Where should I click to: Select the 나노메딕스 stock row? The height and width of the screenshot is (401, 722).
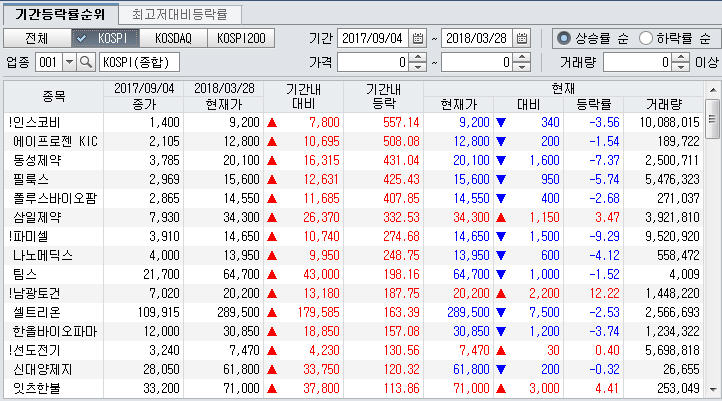coord(354,256)
